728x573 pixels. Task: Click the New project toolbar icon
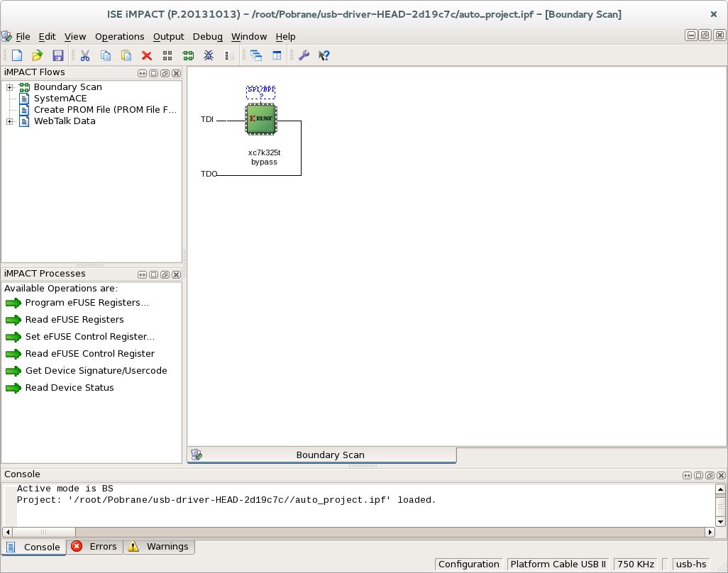coord(17,56)
